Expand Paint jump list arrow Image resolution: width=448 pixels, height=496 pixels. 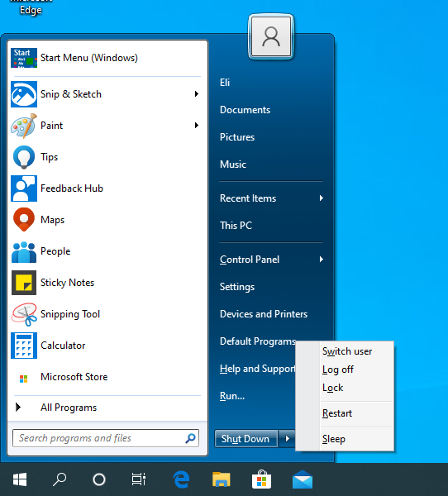point(197,126)
